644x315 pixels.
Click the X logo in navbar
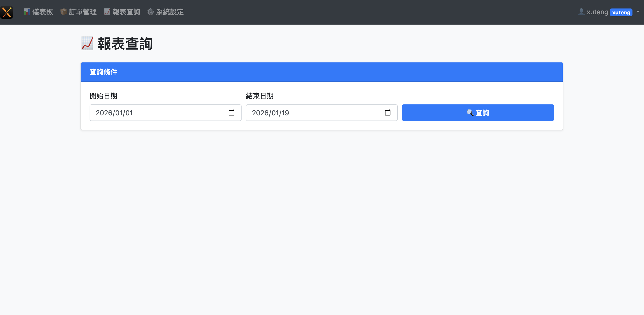pos(7,12)
